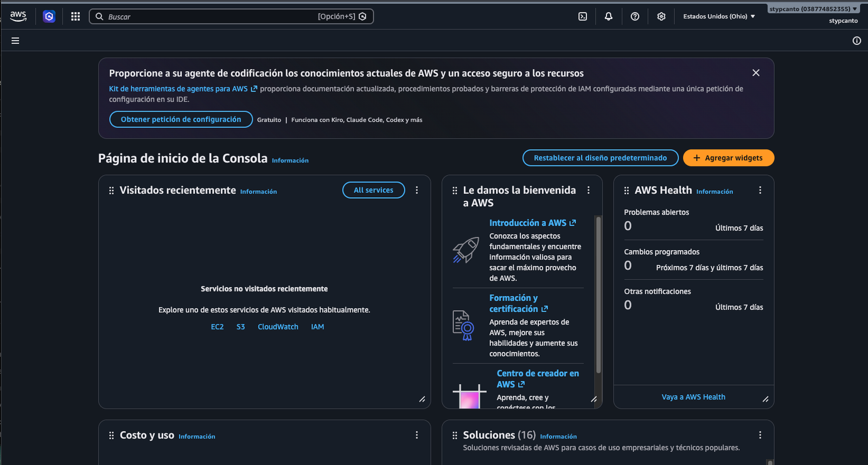
Task: Open the settings gear icon
Action: 661,16
